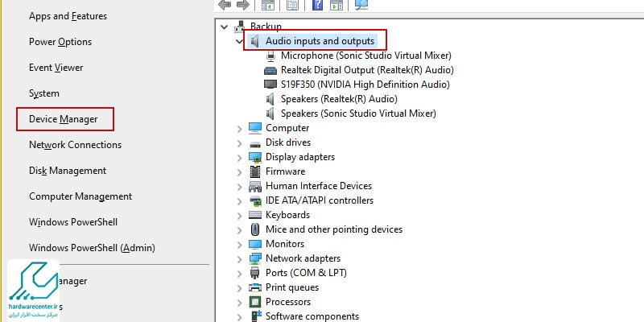644x322 pixels.
Task: Expand the Ports (COM & LPT) node
Action: 239,274
